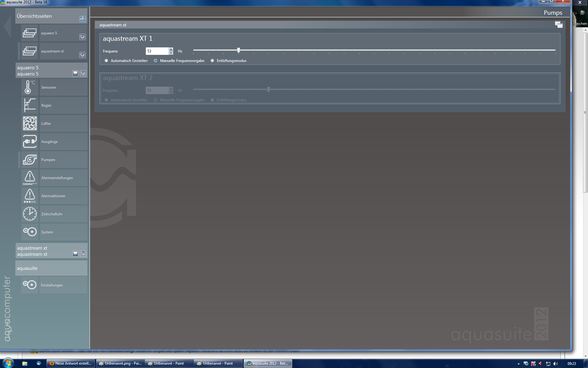Screen dimensions: 588x368
Task: Open the Sensoren thermometer icon
Action: pos(30,87)
